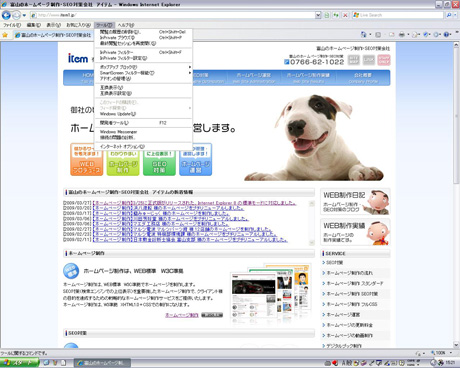Open the Safety menu icon
Image resolution: width=460 pixels, height=368 pixels.
[426, 34]
